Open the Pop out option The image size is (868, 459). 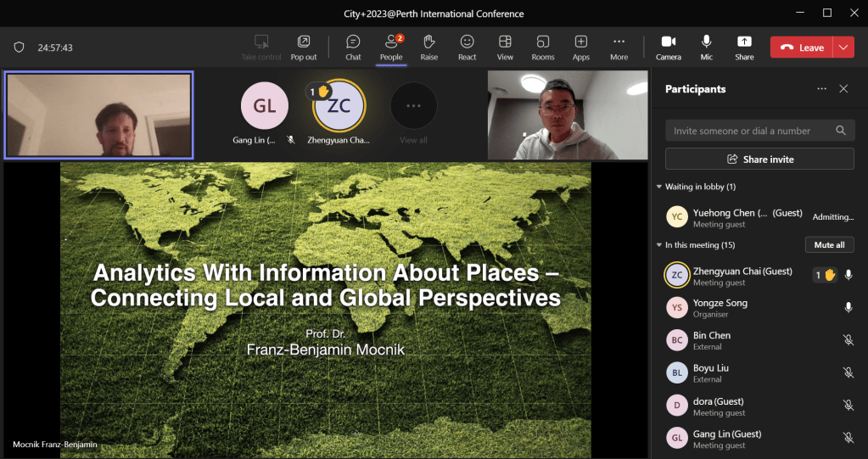click(304, 48)
